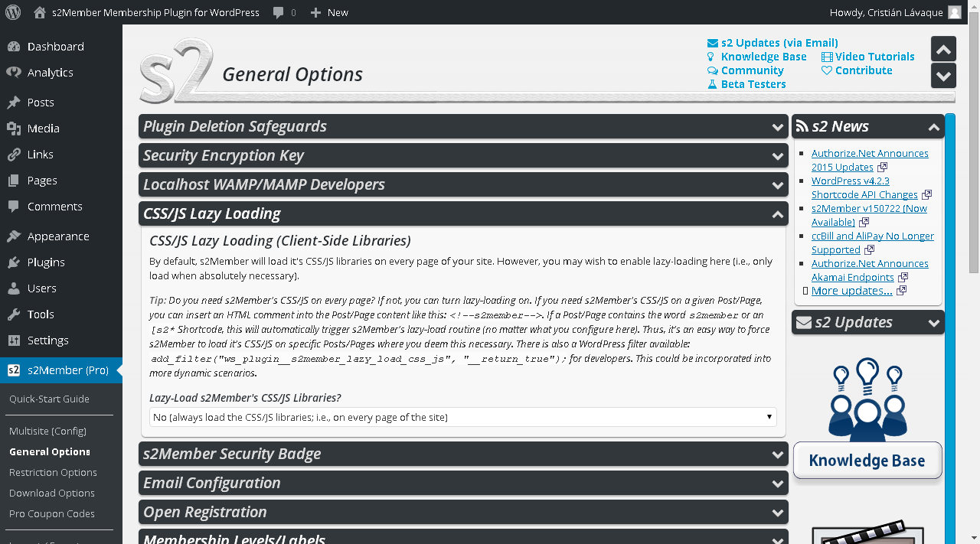Open the Community link
Screen dimensions: 980x544
[752, 70]
